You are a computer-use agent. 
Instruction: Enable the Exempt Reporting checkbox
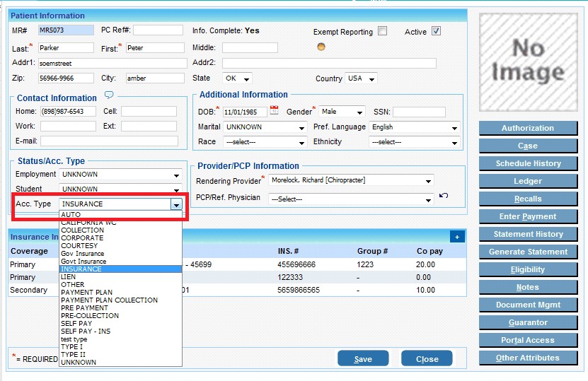pyautogui.click(x=382, y=31)
